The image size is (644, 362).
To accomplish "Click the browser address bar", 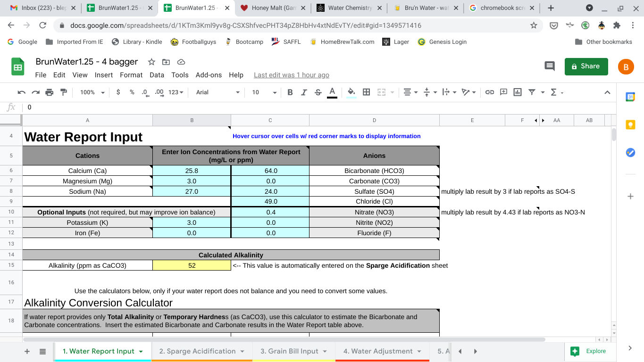I will click(x=297, y=25).
